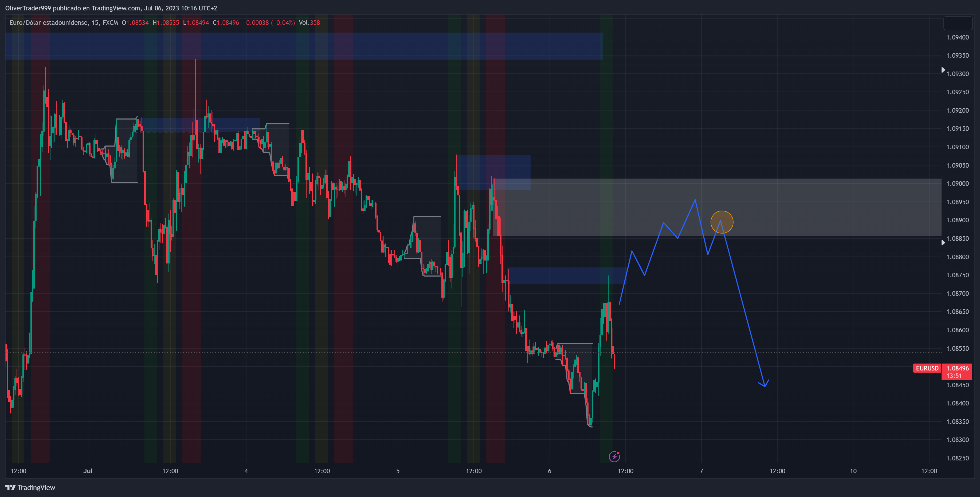Click the 1.08600 price axis label
The height and width of the screenshot is (497, 980).
pos(957,330)
